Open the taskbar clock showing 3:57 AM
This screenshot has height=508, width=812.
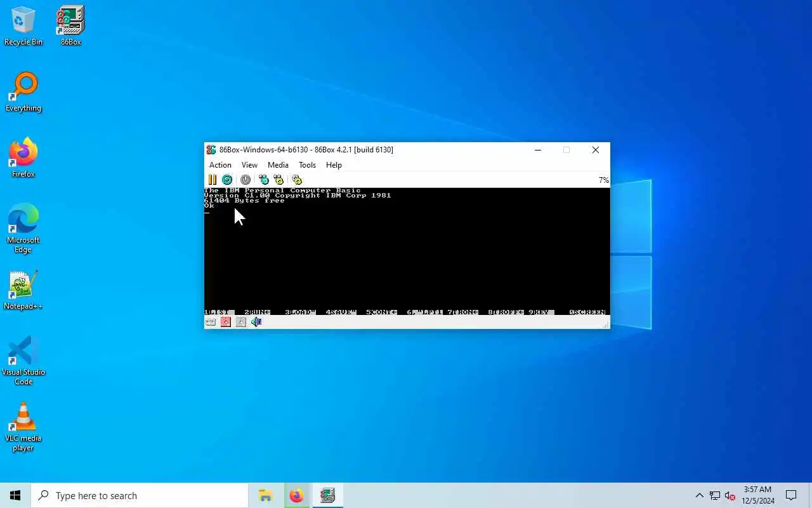coord(758,495)
